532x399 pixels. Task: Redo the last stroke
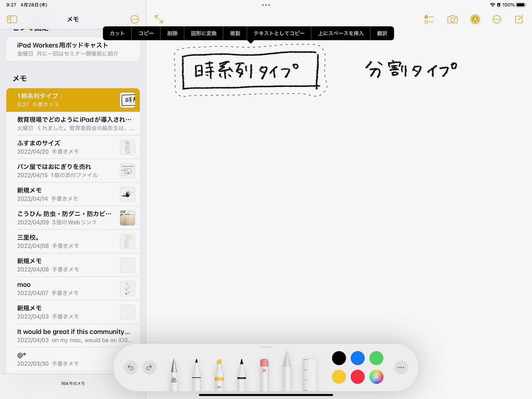click(x=149, y=367)
